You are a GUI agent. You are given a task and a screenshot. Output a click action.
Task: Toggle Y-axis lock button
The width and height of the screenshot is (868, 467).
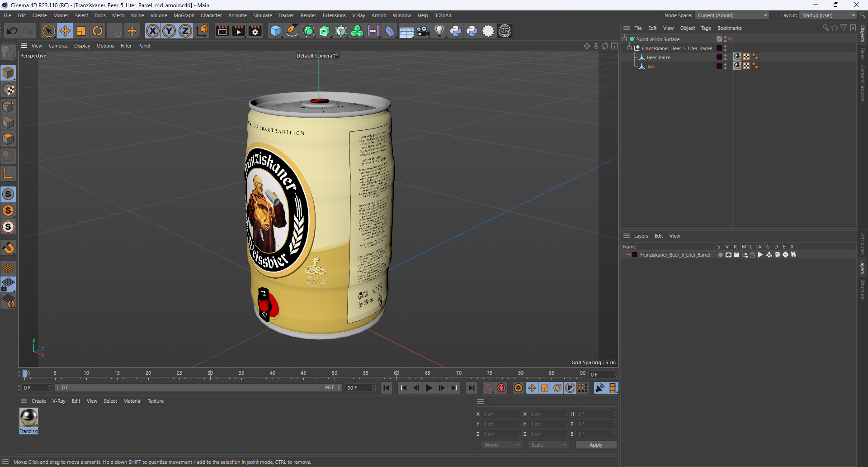coord(169,31)
